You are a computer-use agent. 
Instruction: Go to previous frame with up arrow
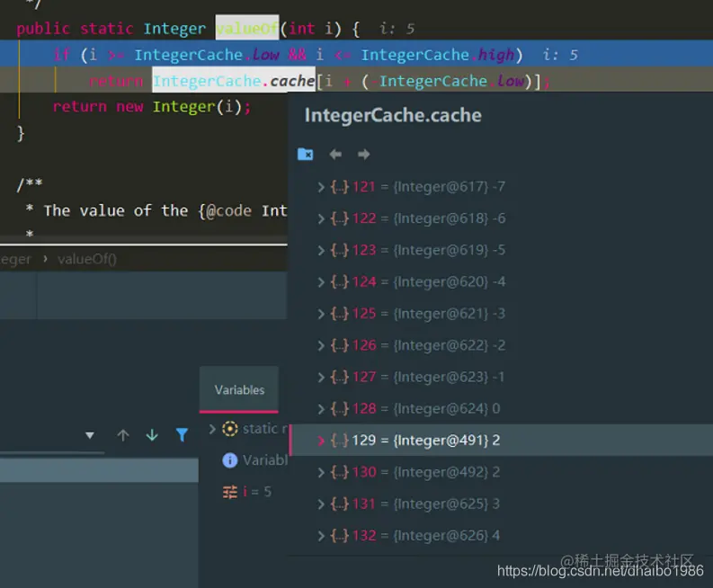tap(123, 435)
